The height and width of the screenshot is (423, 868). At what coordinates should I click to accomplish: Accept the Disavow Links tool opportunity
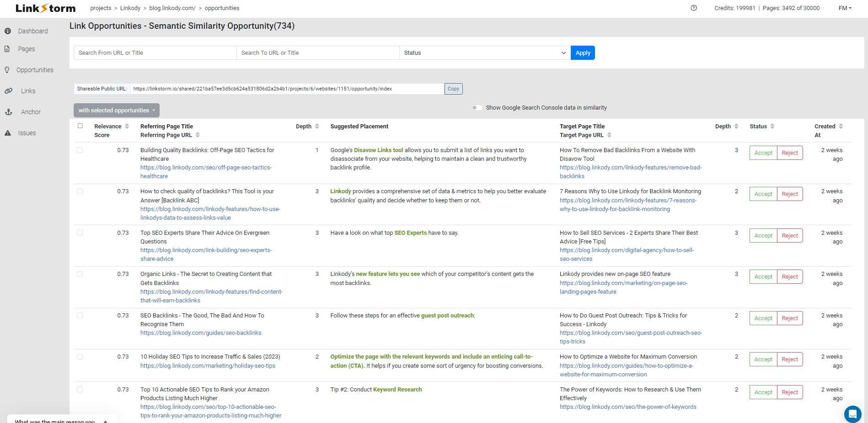(x=762, y=153)
